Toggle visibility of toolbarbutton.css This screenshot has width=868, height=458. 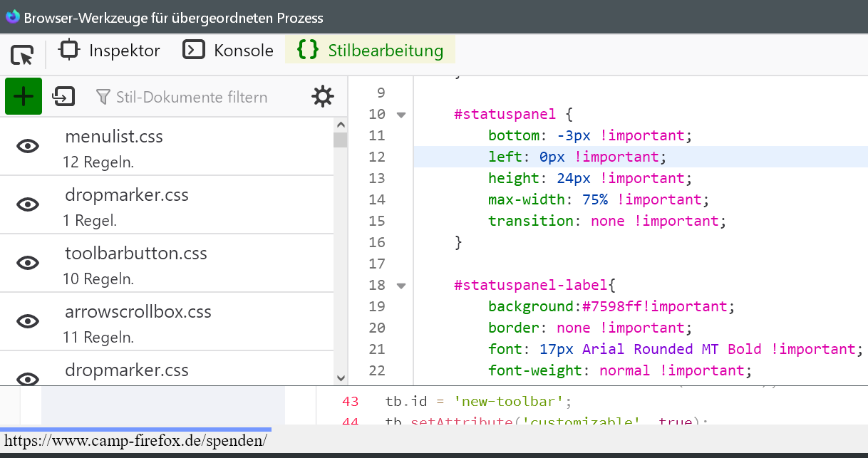click(28, 263)
